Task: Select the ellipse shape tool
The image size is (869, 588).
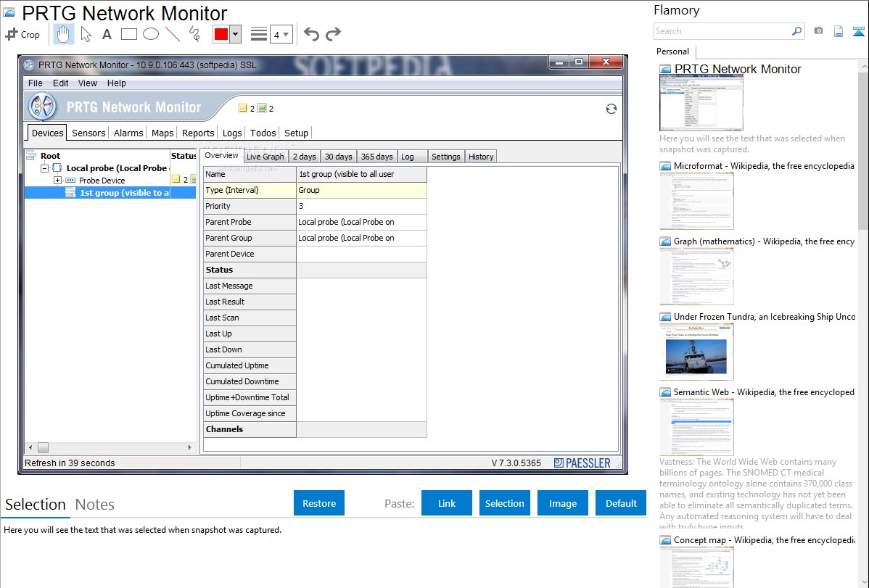Action: click(x=151, y=34)
